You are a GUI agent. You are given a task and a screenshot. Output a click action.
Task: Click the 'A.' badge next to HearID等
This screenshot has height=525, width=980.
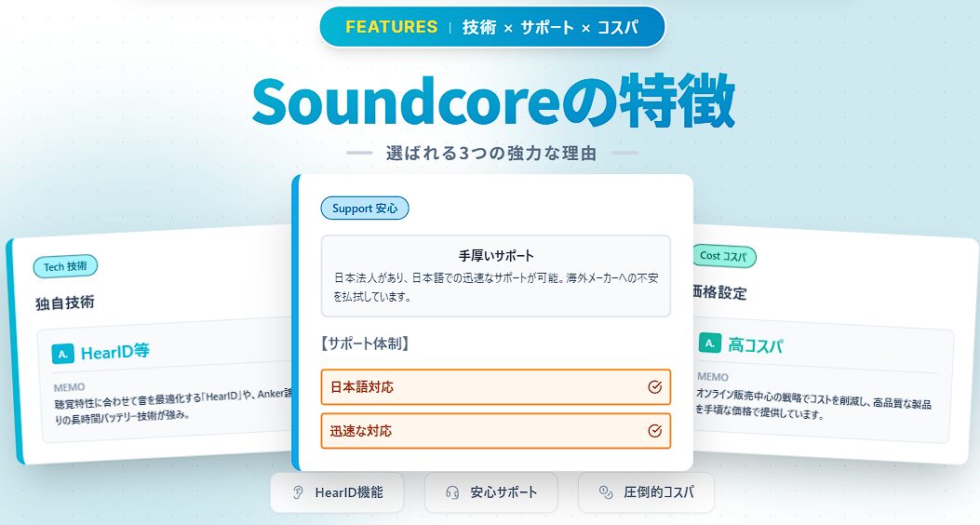coord(62,353)
